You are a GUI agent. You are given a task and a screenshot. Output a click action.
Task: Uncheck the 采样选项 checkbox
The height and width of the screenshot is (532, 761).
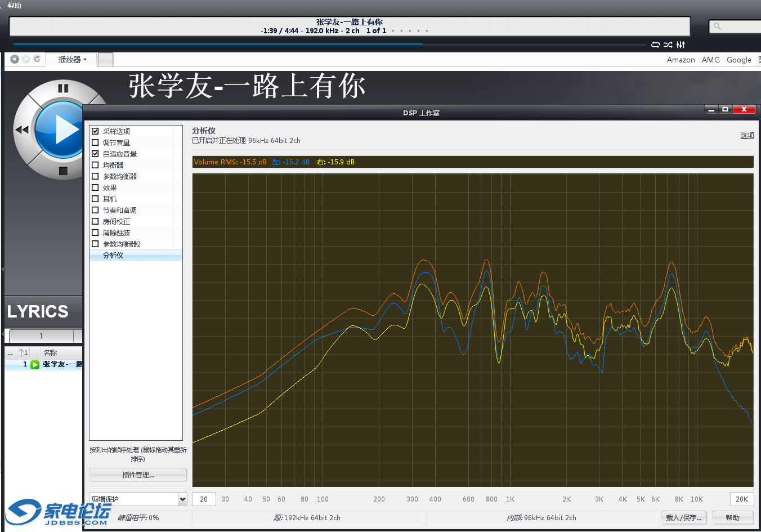point(95,131)
